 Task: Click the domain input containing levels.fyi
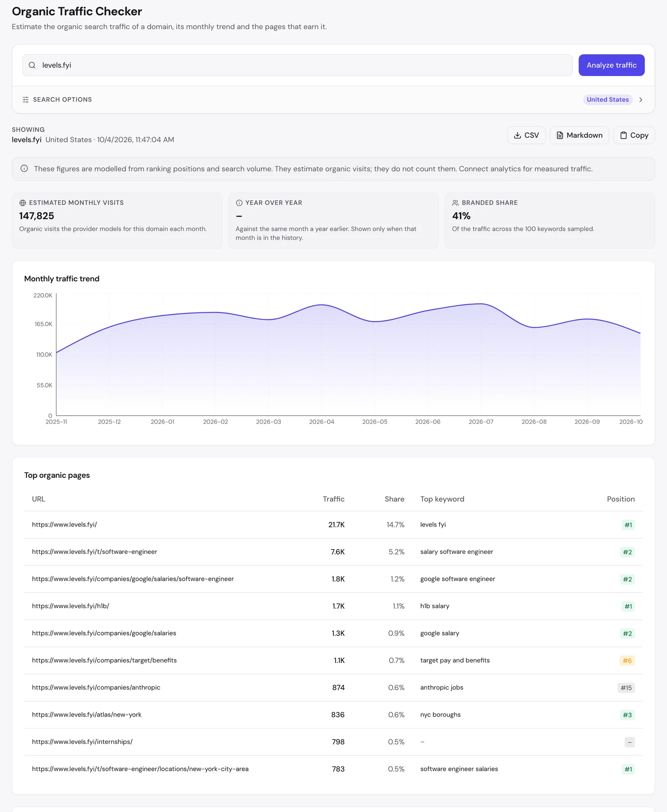tap(297, 65)
